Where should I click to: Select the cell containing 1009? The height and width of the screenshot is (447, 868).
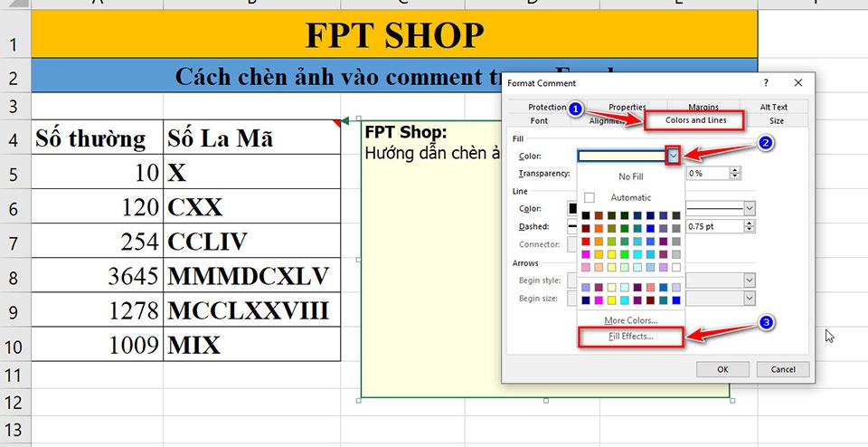pyautogui.click(x=98, y=344)
